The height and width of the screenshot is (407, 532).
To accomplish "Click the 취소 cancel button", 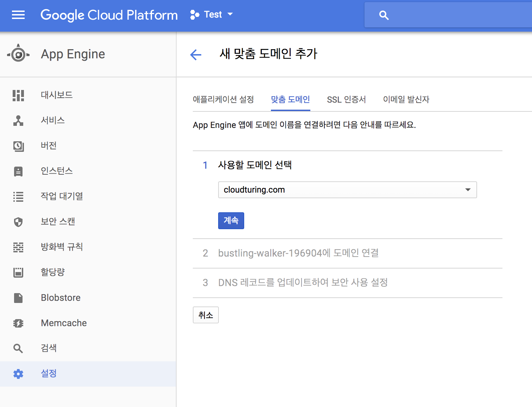I will pyautogui.click(x=206, y=315).
